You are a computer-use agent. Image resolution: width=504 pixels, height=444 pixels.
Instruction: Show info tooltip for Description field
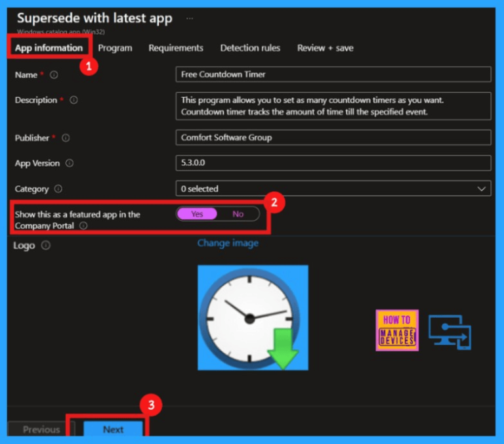[73, 100]
